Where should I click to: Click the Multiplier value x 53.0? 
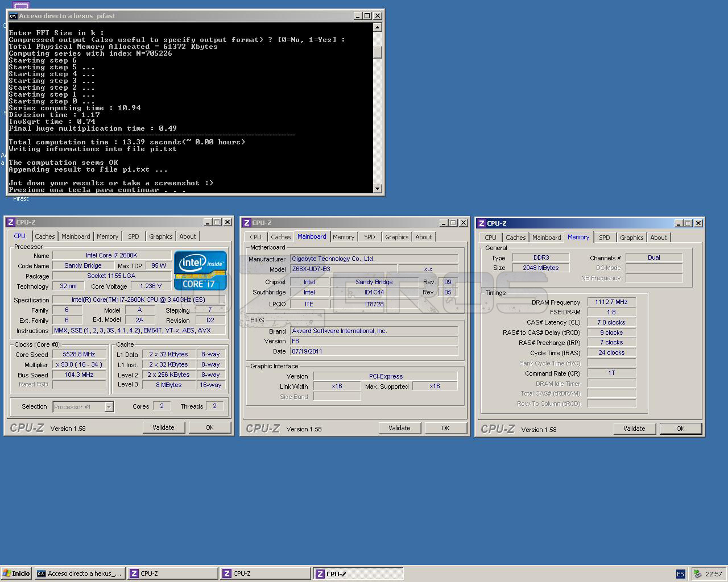pos(79,364)
